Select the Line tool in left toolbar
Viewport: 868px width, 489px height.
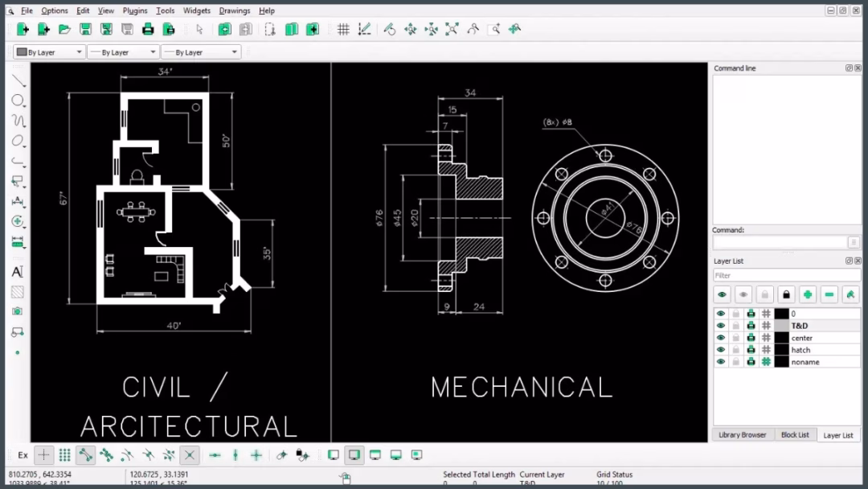pos(17,80)
